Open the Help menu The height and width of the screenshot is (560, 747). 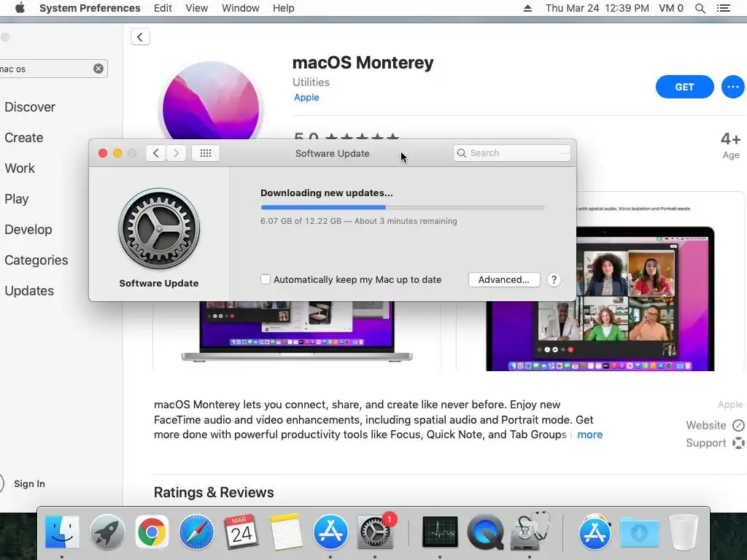(x=284, y=8)
